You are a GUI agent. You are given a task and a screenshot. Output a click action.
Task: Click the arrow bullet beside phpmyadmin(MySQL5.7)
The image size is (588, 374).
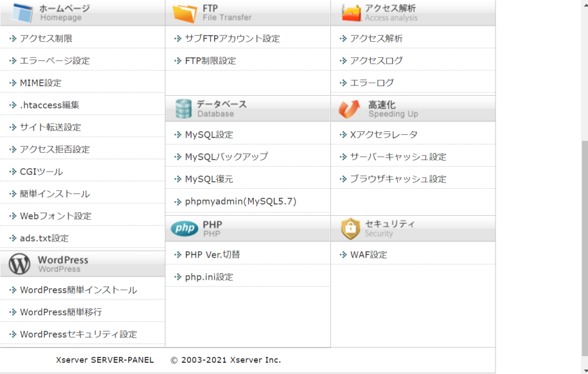coord(178,202)
